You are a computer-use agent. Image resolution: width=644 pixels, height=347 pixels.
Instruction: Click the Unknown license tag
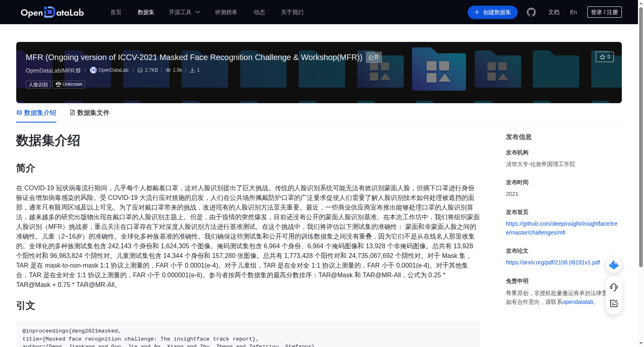[x=69, y=84]
